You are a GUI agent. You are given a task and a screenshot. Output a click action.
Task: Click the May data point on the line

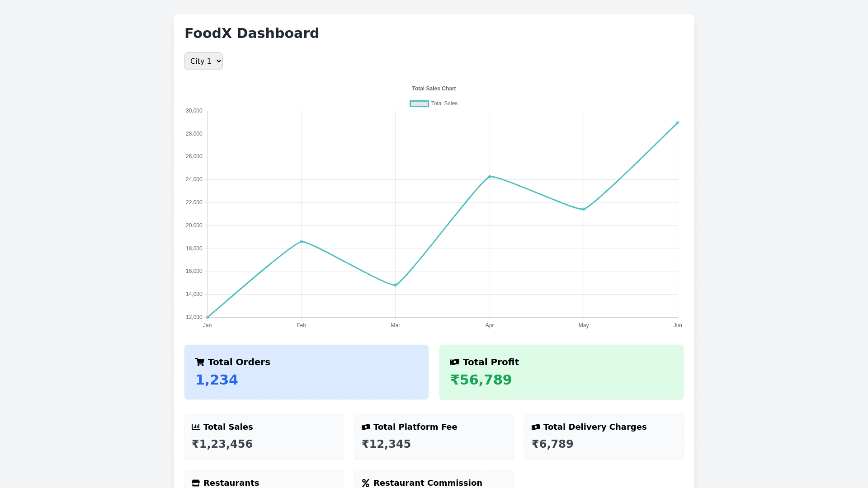[584, 209]
